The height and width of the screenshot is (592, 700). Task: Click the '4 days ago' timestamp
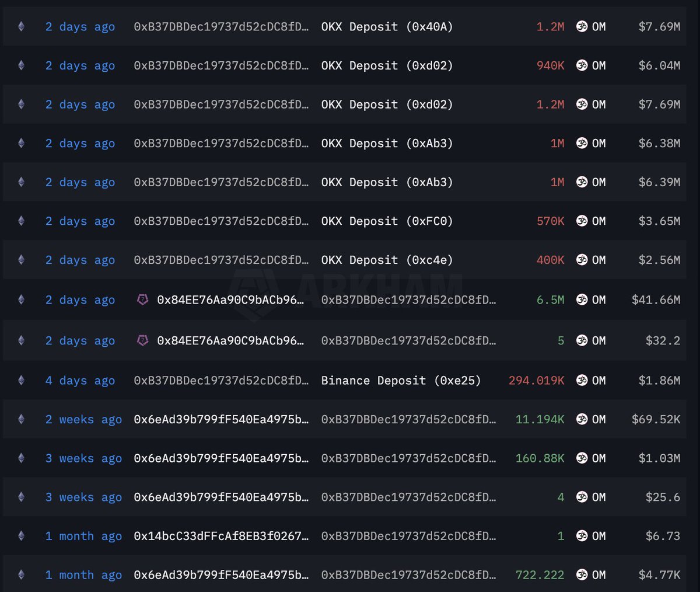[80, 381]
